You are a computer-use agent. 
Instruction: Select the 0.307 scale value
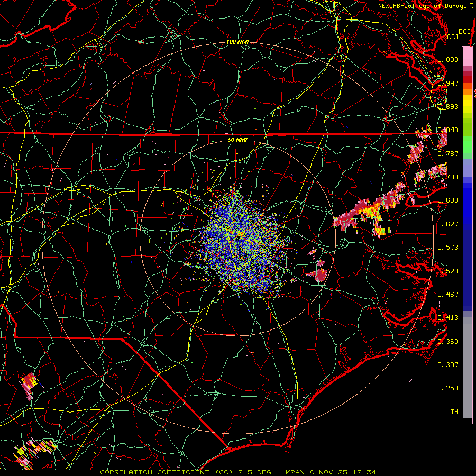(x=448, y=364)
